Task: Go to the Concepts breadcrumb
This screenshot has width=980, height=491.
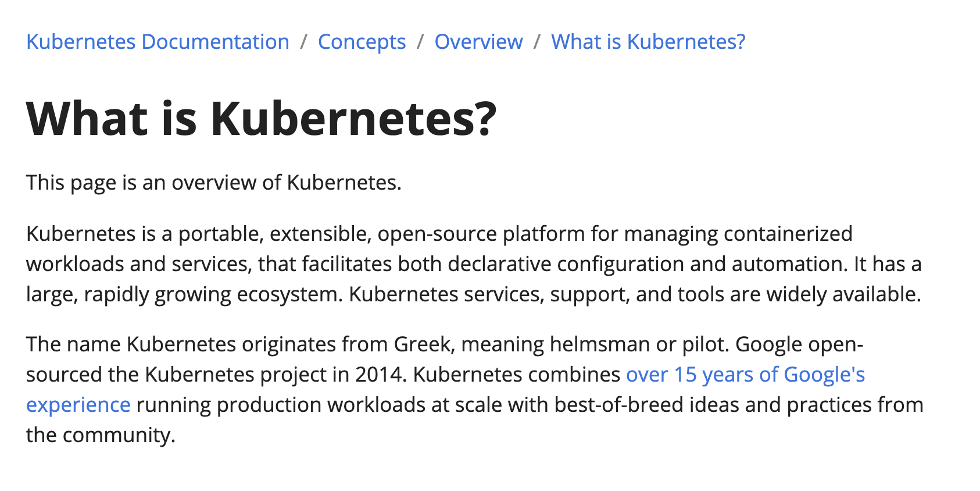Action: (x=362, y=42)
